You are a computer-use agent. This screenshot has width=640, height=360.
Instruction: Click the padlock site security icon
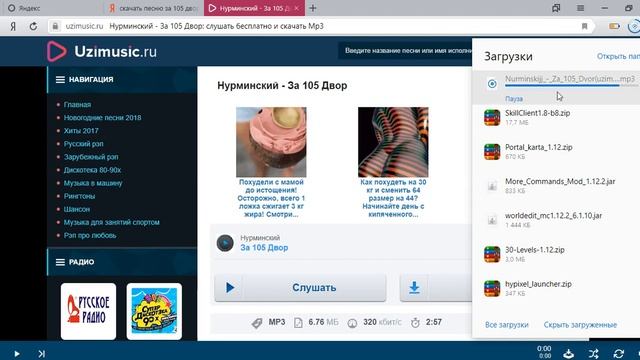pyautogui.click(x=55, y=26)
